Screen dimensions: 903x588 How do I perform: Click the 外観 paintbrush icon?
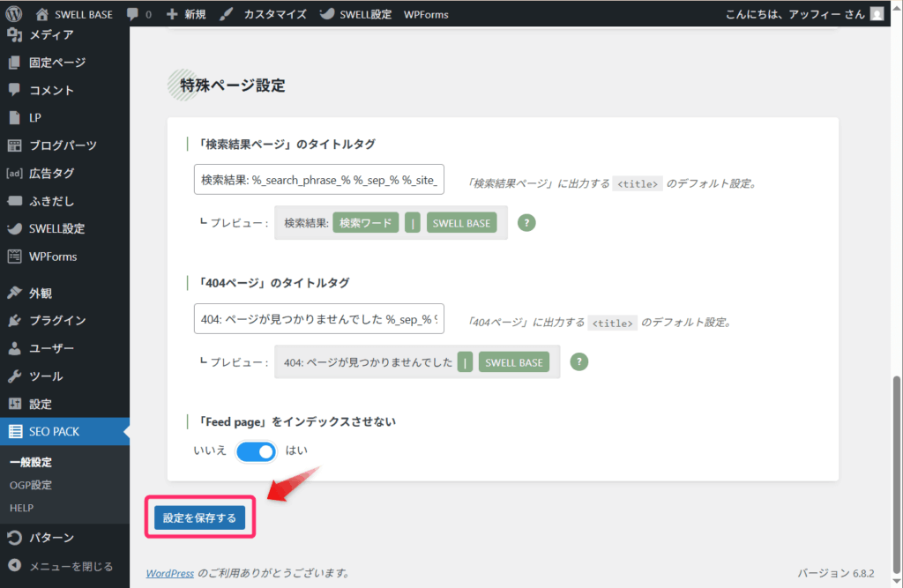coord(14,293)
